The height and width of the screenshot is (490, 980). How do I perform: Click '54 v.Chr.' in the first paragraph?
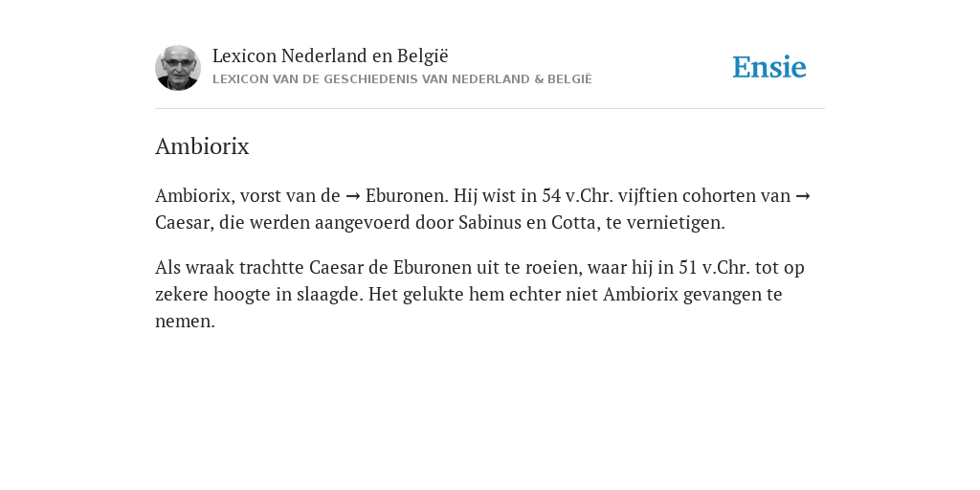click(x=577, y=195)
